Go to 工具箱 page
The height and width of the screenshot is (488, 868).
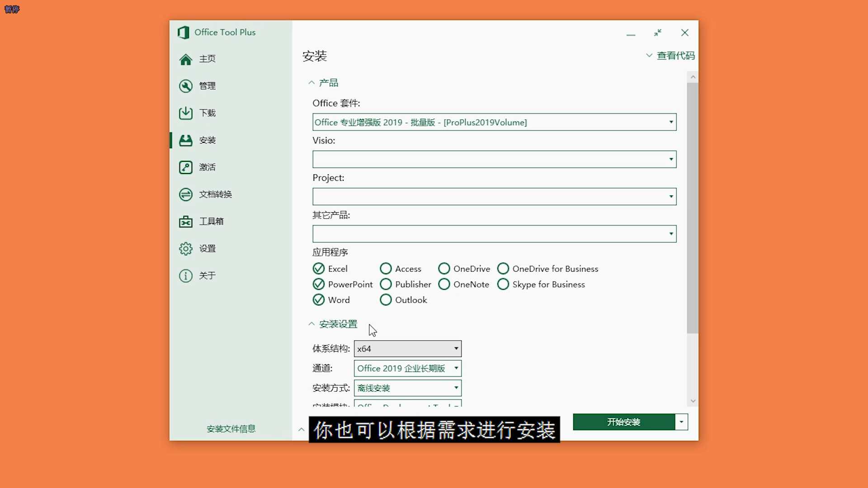coord(212,221)
